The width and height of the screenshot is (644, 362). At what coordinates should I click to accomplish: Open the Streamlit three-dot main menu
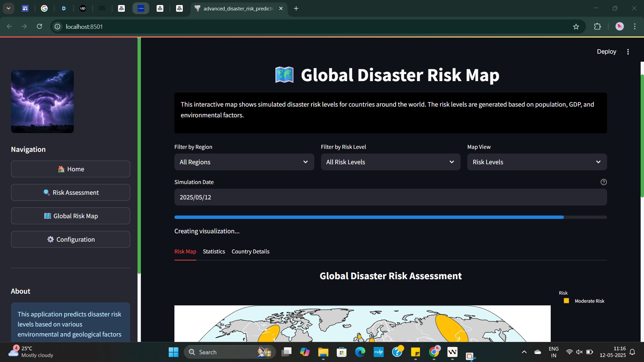628,52
